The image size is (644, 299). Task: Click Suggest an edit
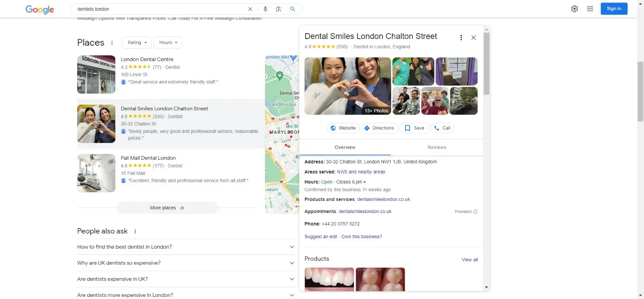pos(321,237)
